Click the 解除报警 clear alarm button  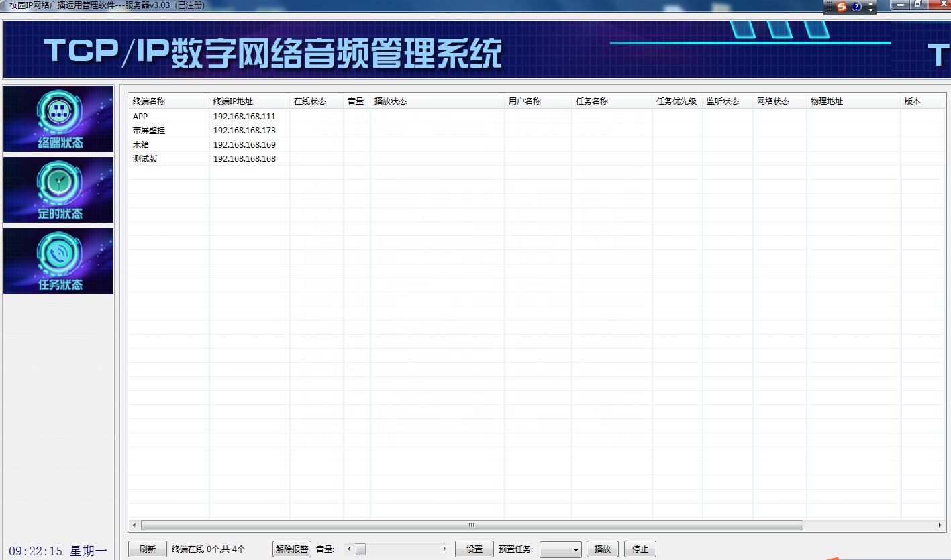[292, 549]
